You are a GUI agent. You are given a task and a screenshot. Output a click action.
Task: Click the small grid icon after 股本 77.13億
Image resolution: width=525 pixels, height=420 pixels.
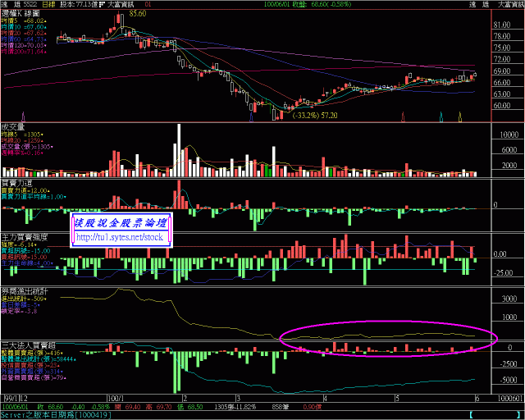[103, 4]
